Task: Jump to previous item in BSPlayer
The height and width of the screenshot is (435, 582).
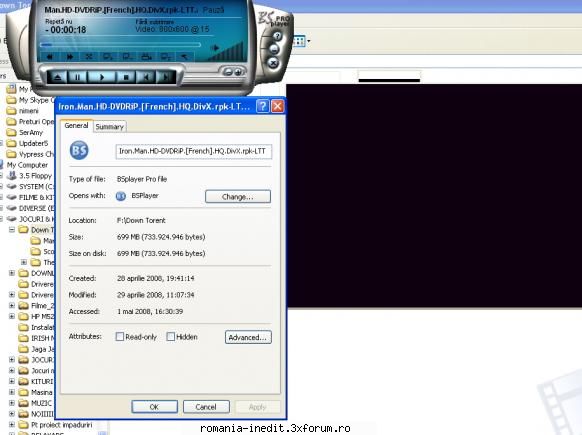Action: 146,78
